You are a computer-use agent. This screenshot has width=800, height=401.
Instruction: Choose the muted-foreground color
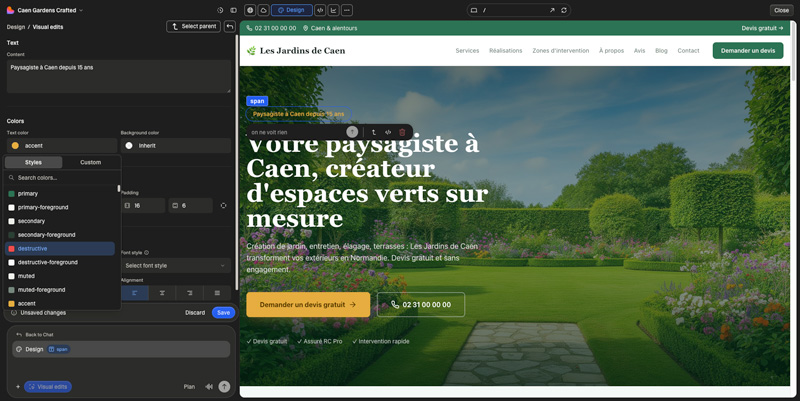point(60,290)
